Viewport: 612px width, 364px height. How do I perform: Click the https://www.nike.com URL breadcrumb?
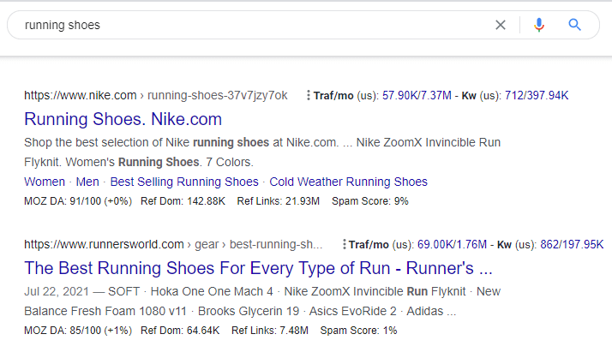(81, 95)
